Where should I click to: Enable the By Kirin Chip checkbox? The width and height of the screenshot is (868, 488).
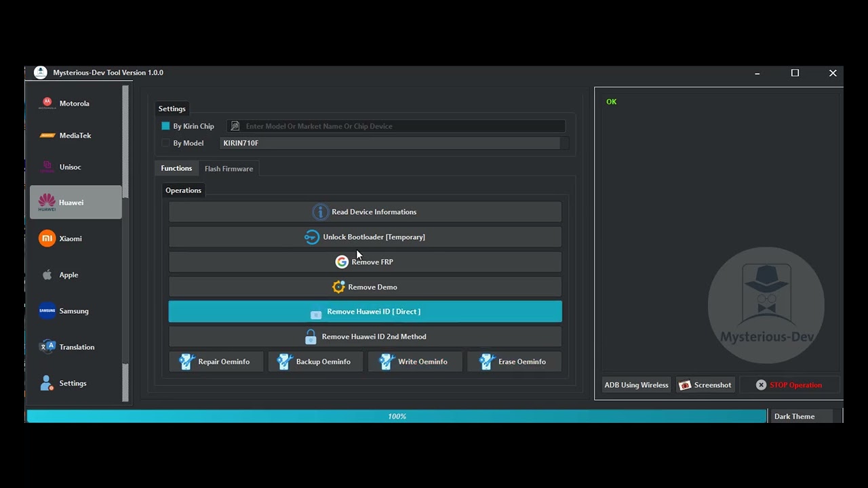(165, 126)
